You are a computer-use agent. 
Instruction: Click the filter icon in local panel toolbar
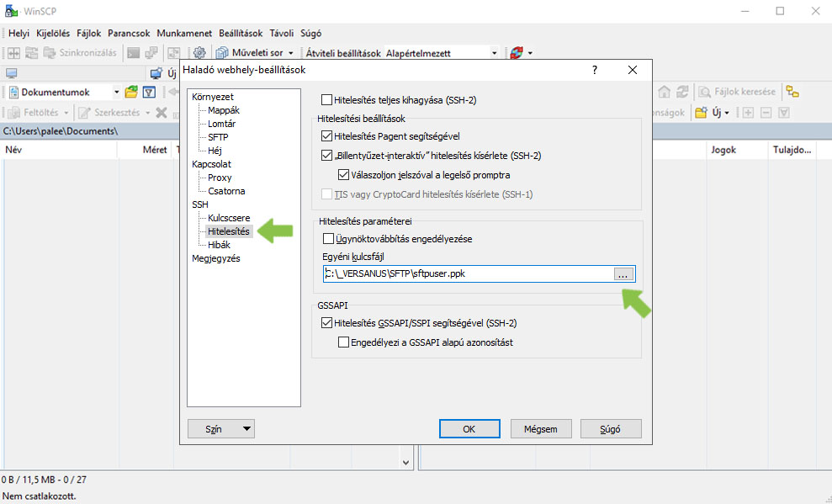[150, 93]
